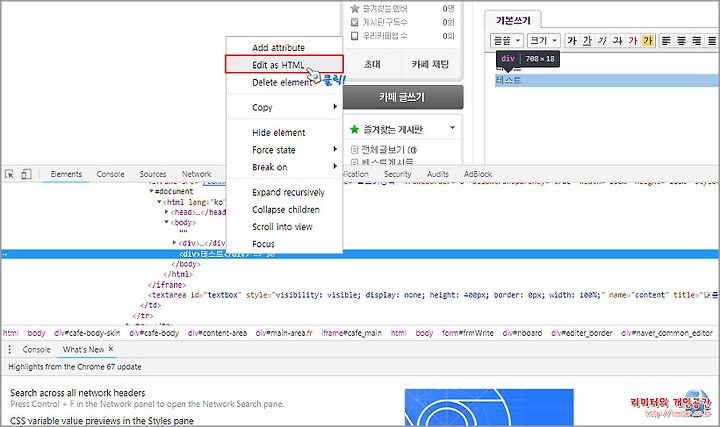Switch to the Sources tab

pos(153,174)
